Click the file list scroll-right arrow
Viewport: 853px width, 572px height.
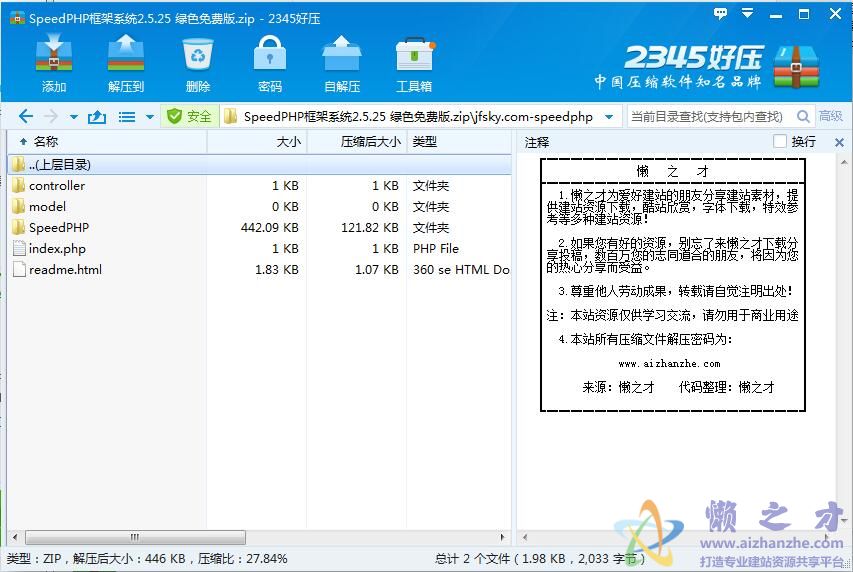502,537
